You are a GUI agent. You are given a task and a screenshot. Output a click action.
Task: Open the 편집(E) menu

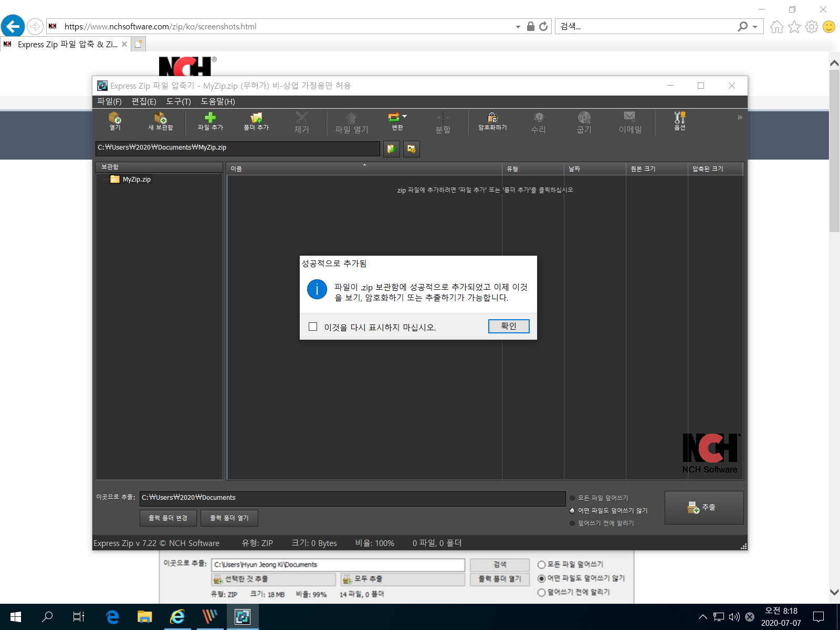pyautogui.click(x=144, y=101)
